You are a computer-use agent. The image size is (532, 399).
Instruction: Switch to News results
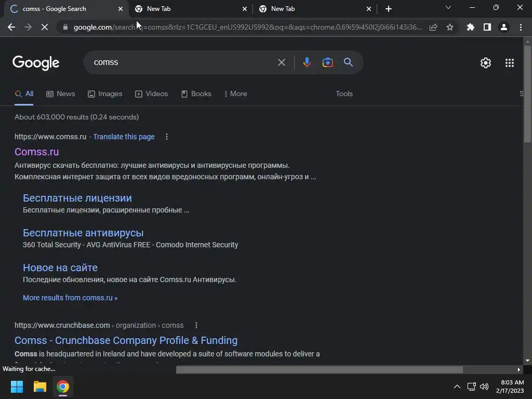61,94
